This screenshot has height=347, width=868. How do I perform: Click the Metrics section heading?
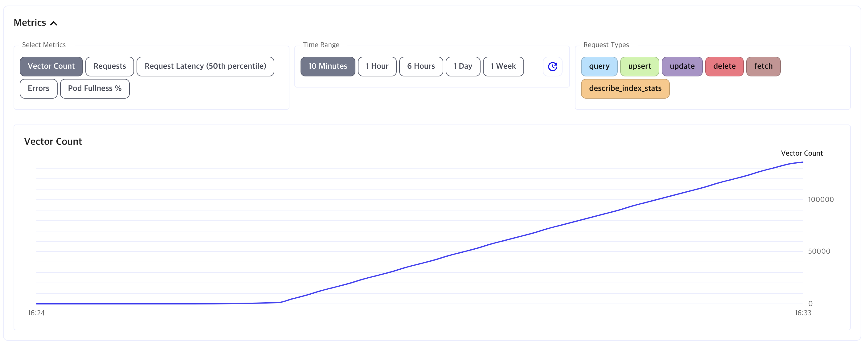[30, 22]
